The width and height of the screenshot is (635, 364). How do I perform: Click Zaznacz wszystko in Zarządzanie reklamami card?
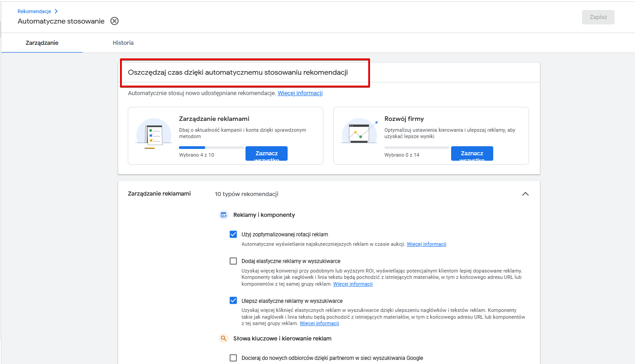coord(266,153)
